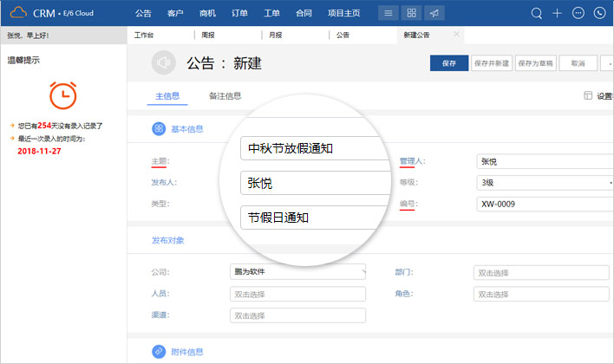Click the 附件信息 link icon
The height and width of the screenshot is (364, 614).
click(159, 351)
